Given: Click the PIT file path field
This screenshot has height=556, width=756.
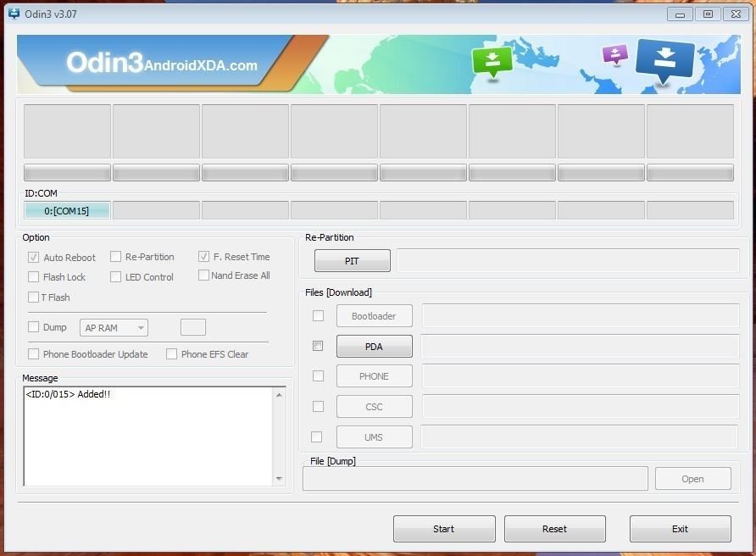Looking at the screenshot, I should pyautogui.click(x=568, y=260).
